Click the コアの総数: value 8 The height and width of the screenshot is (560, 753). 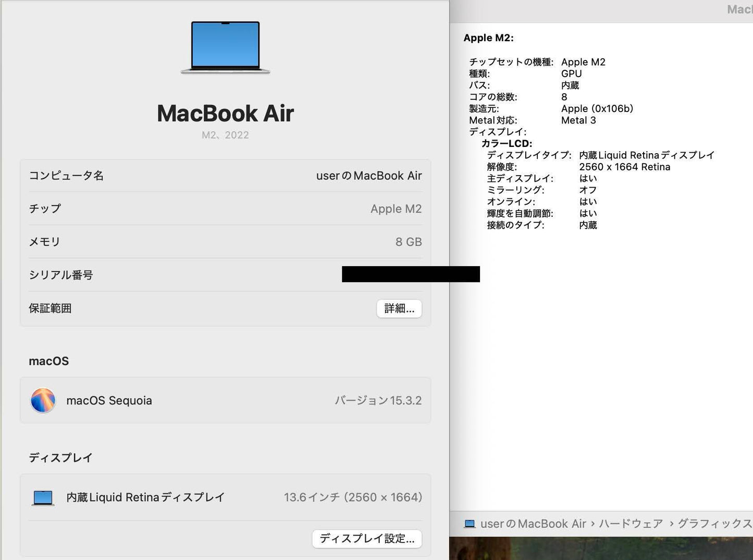564,97
